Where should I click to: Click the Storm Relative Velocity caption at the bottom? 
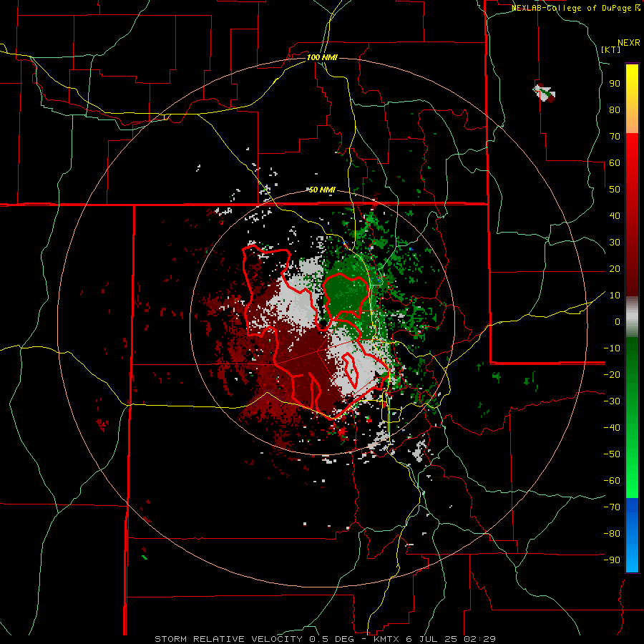[x=325, y=639]
